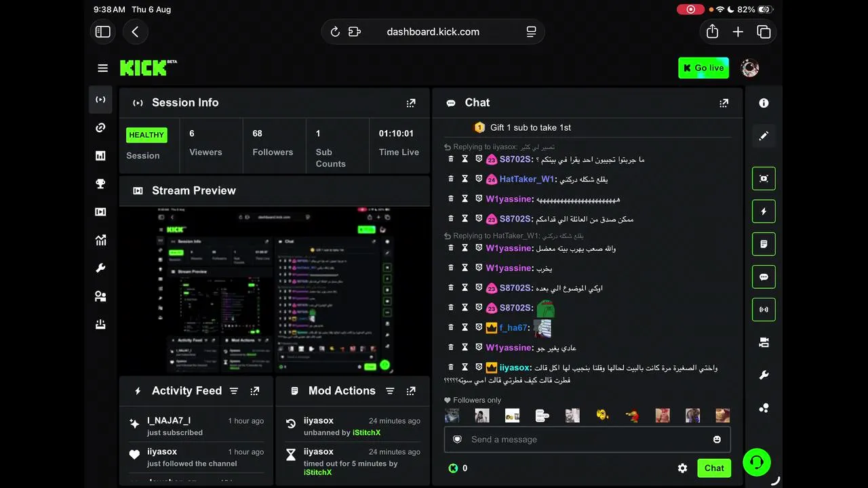Open the profile avatar menu
Image resolution: width=868 pixels, height=488 pixels.
749,68
